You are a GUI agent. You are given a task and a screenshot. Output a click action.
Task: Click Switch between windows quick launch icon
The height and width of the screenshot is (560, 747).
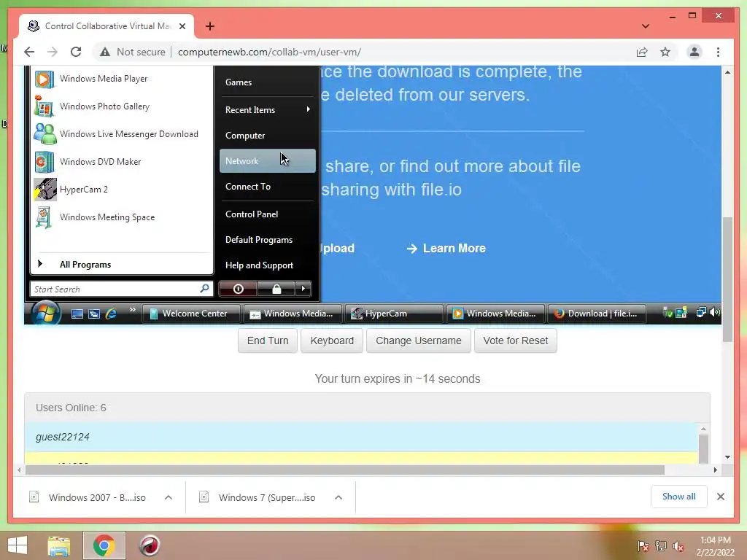(94, 314)
